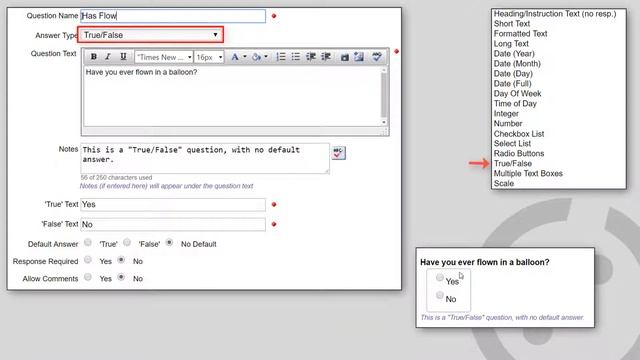
Task: Choose No radio in the balloon preview
Action: point(440,295)
